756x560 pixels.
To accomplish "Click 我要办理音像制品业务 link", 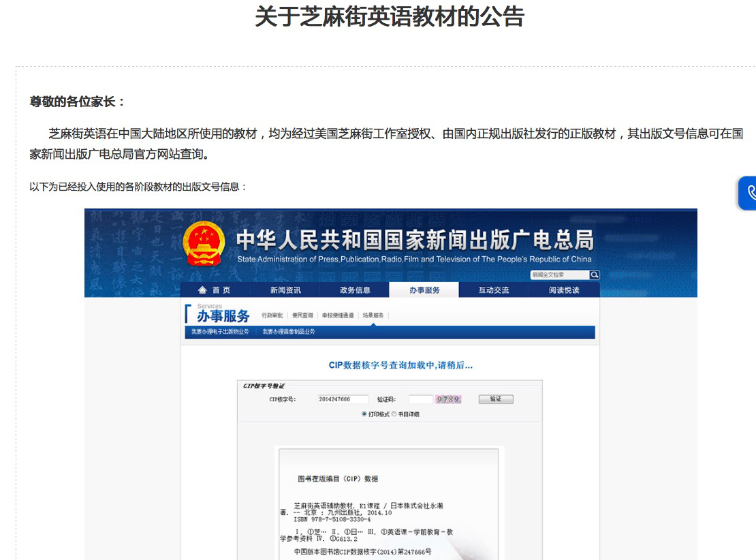I will click(289, 332).
